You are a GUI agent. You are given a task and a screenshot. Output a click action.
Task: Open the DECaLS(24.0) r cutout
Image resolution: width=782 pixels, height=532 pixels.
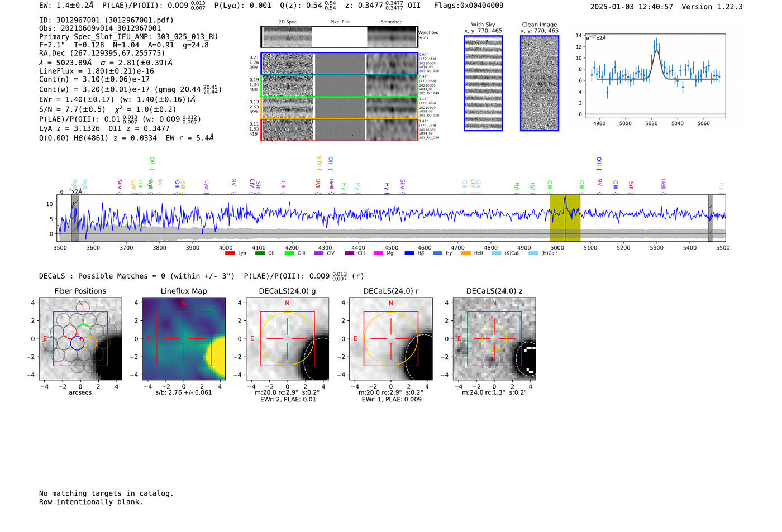point(391,339)
